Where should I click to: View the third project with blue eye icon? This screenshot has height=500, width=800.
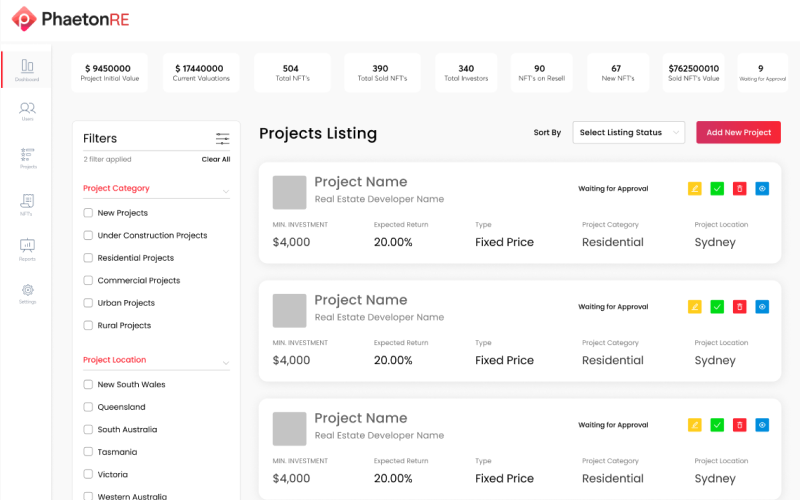point(762,425)
